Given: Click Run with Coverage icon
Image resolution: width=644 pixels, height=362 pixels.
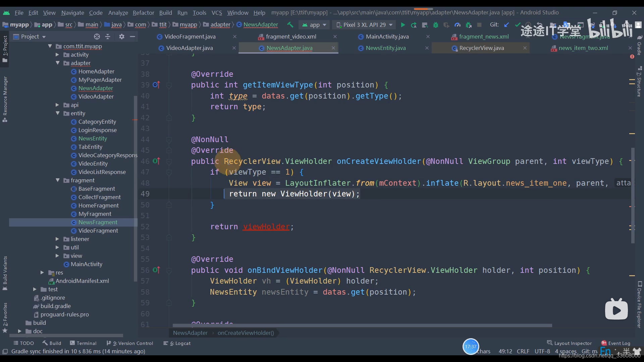Looking at the screenshot, I should click(x=446, y=25).
